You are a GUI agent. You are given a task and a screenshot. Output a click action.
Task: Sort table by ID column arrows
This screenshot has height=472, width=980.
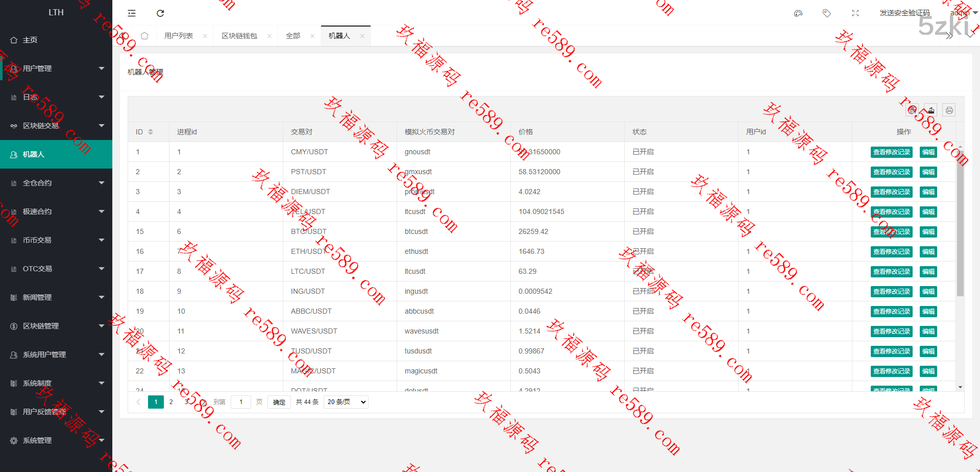click(151, 132)
